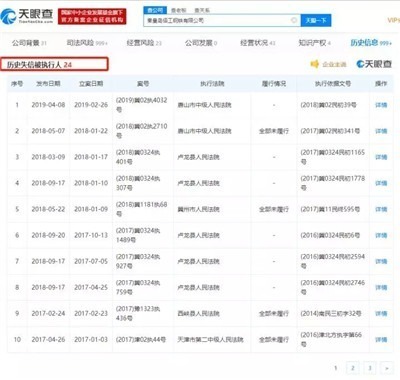Screen dimensions: 400x380
Task: Click publish date 2017-02-24
Action: click(48, 313)
